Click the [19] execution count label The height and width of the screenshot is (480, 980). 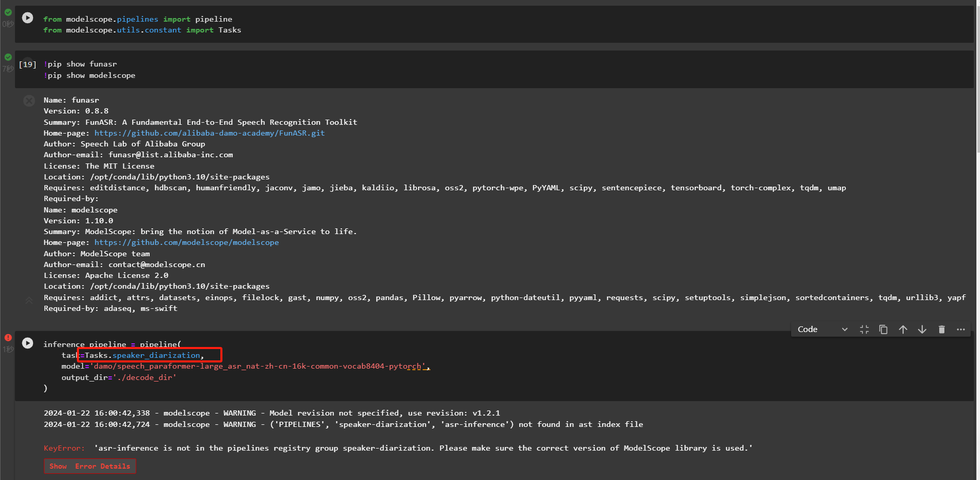pyautogui.click(x=27, y=64)
